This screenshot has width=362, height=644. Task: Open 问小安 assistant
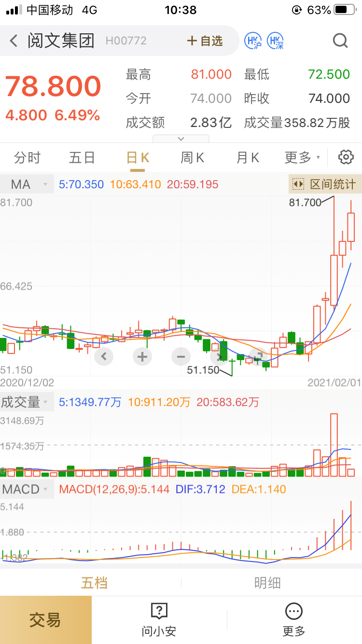tap(159, 620)
